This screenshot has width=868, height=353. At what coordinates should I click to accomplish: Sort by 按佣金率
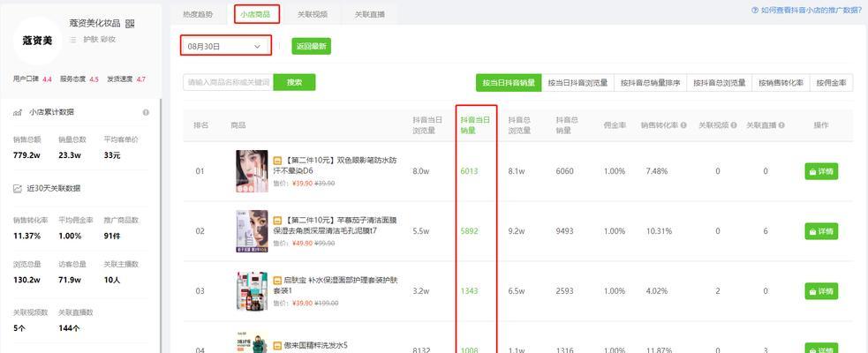click(x=832, y=83)
